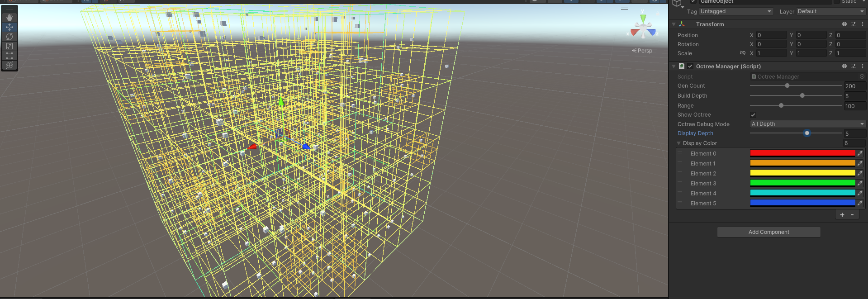Click the Display Depth slider handle

[x=807, y=133]
